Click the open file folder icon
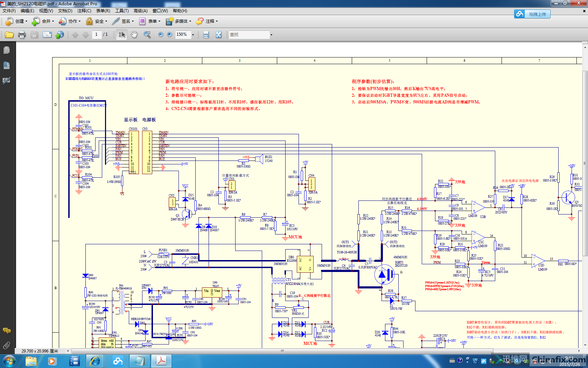Screen dimensions: 588x368 pos(9,35)
